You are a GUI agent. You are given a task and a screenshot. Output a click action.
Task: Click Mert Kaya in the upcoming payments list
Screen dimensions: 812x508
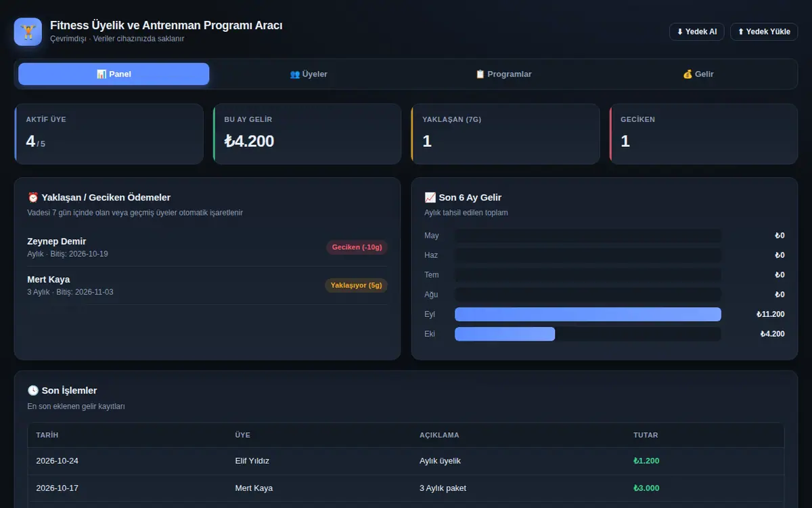click(49, 279)
